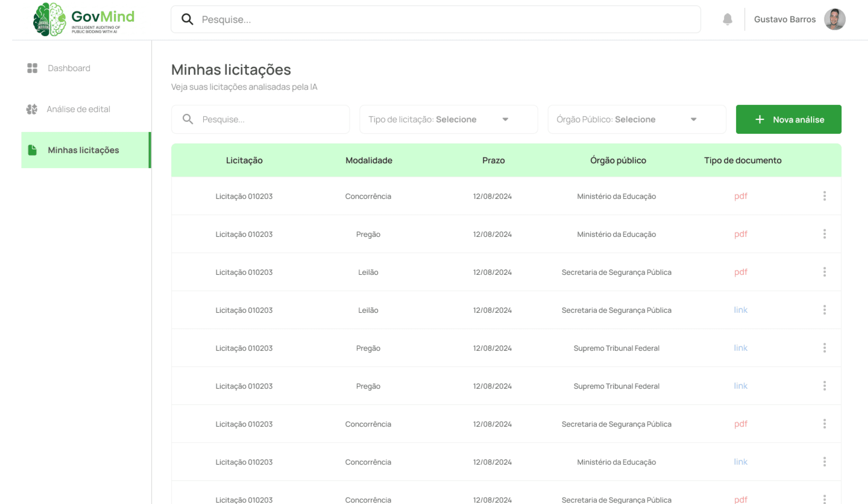Image resolution: width=868 pixels, height=504 pixels.
Task: Click the Análise de edital brain icon
Action: pyautogui.click(x=32, y=109)
